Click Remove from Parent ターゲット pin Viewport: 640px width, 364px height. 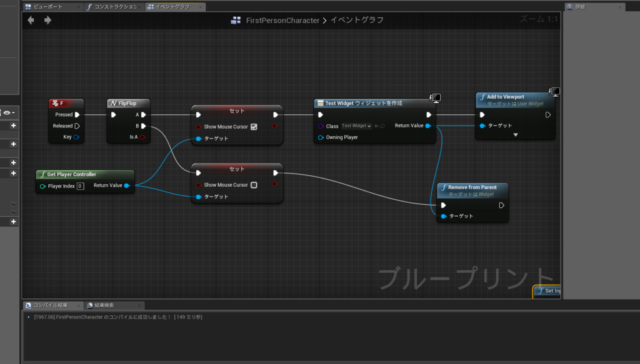(x=444, y=216)
